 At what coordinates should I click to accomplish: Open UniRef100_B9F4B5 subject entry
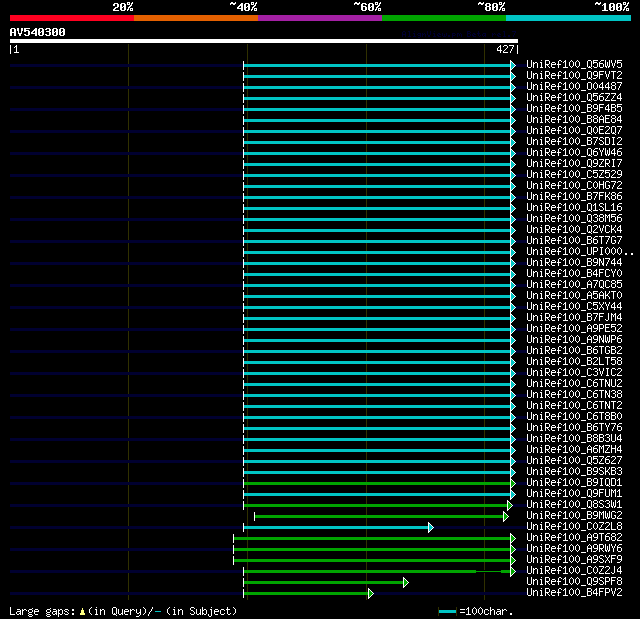(574, 109)
